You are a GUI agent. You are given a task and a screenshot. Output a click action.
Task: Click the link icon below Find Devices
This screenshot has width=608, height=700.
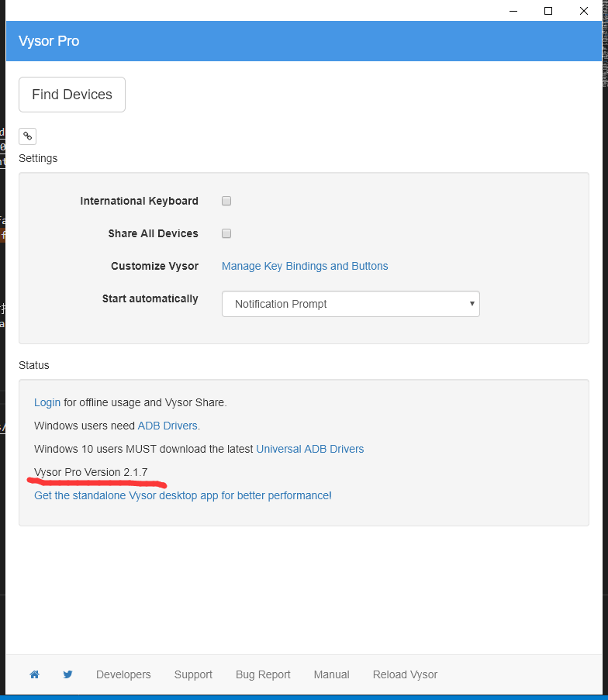tap(27, 136)
